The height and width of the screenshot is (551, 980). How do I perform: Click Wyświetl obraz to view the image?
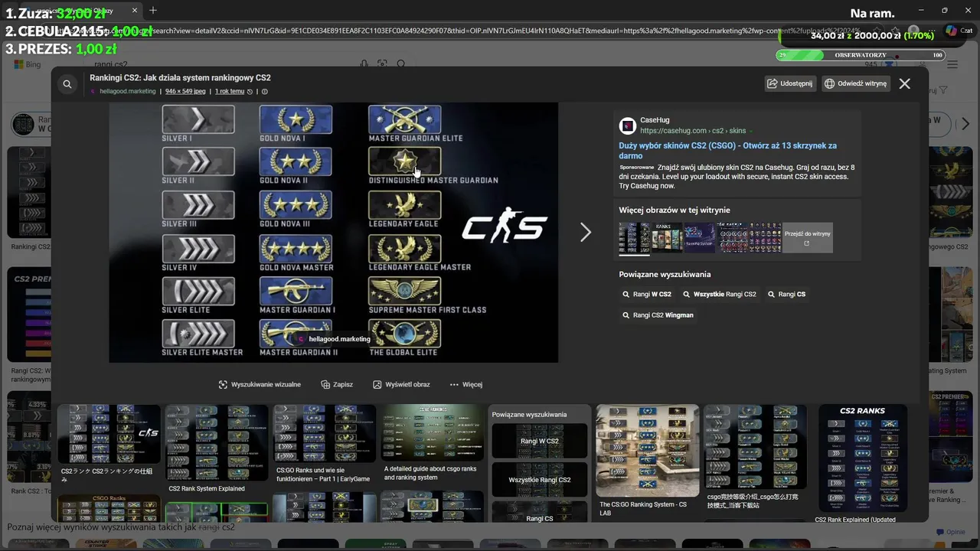(x=401, y=384)
